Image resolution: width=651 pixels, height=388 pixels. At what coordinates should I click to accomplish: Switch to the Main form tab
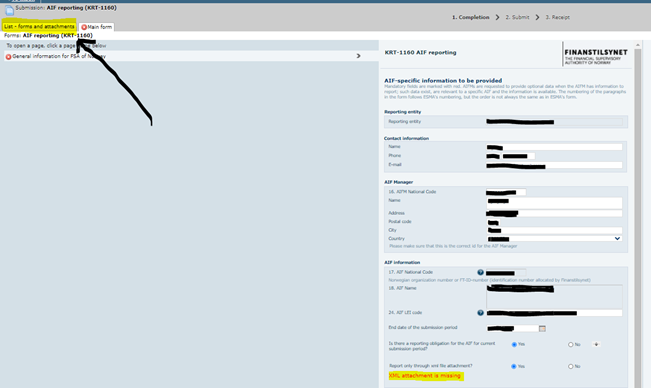pyautogui.click(x=96, y=27)
